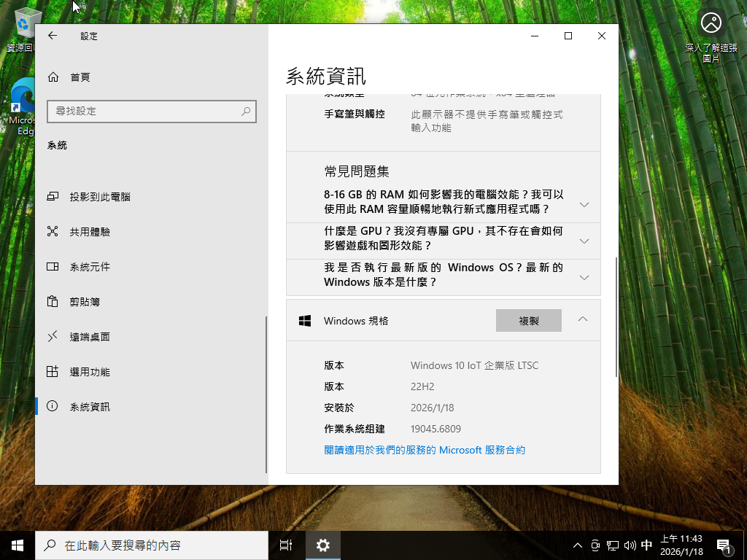Expand the 8-16 GB RAM question
The width and height of the screenshot is (747, 560).
(x=584, y=205)
